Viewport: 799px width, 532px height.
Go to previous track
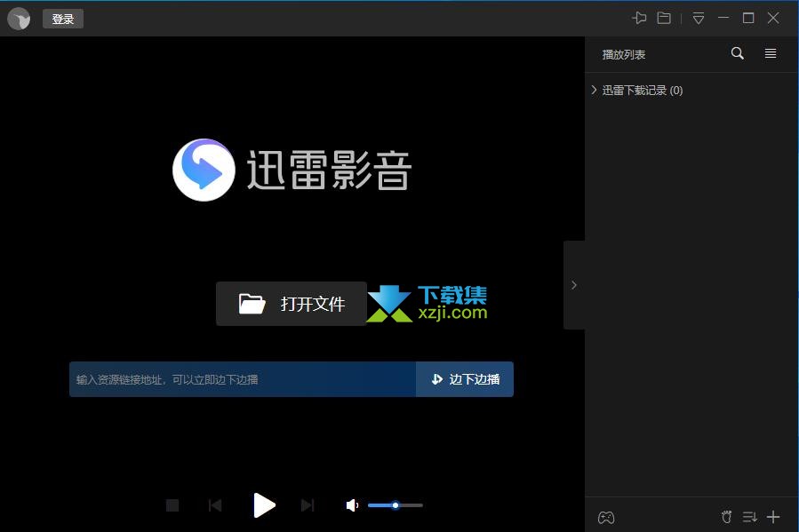[215, 505]
